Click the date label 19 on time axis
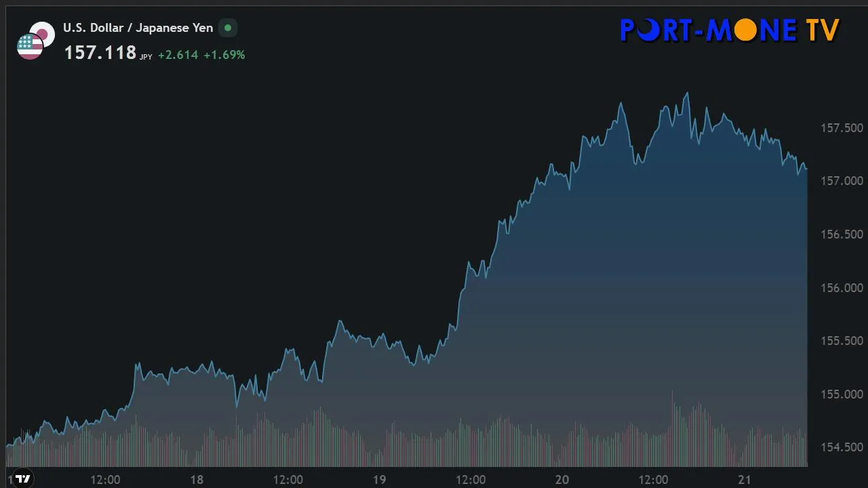This screenshot has height=488, width=868. click(379, 480)
